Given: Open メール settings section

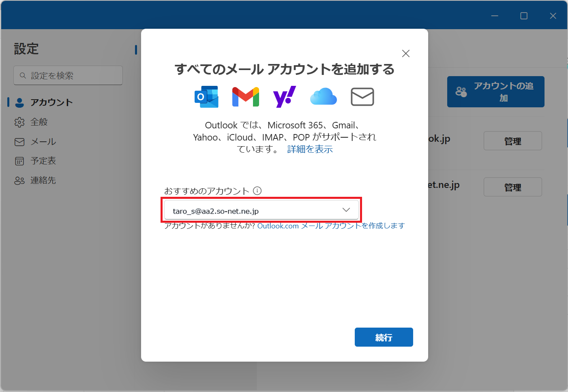Looking at the screenshot, I should [x=43, y=142].
